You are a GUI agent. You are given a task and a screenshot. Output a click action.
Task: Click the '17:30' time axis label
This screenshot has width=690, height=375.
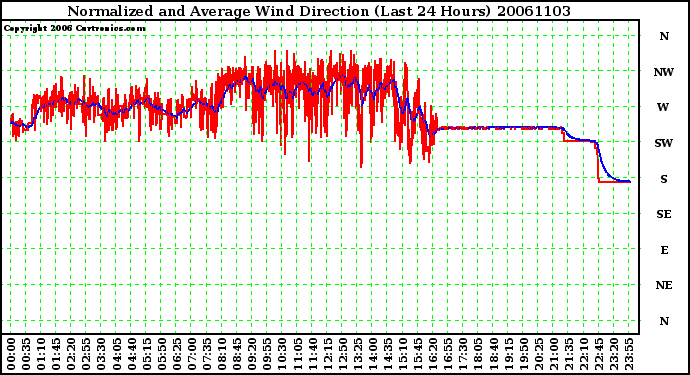coord(463,354)
